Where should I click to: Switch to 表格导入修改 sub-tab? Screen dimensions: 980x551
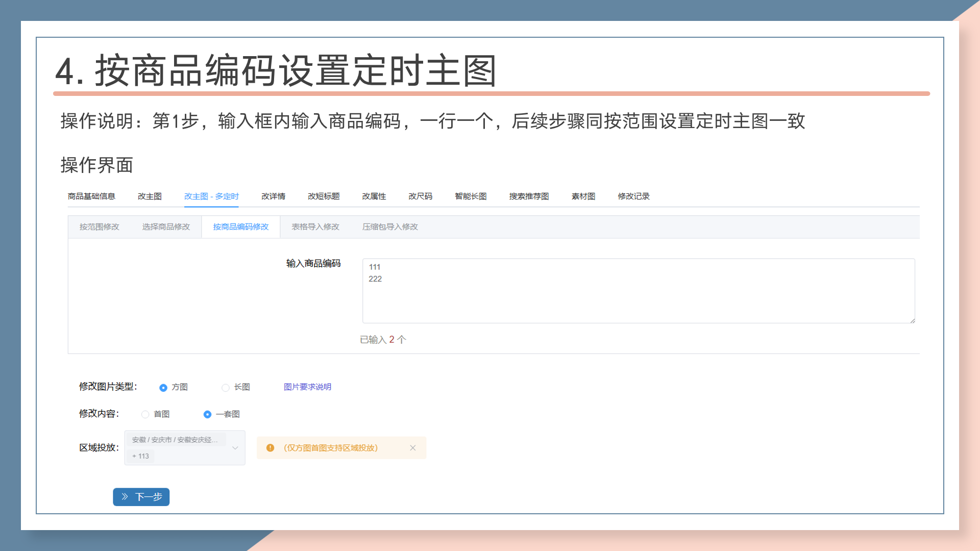(315, 227)
